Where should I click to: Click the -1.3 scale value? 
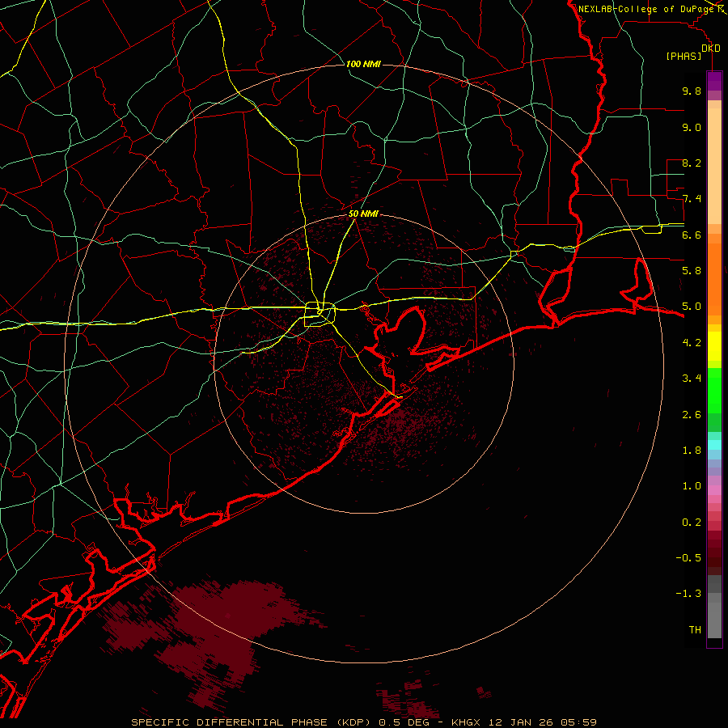(688, 594)
